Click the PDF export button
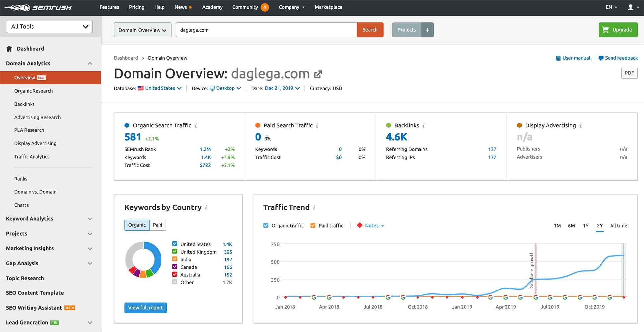Image resolution: width=644 pixels, height=332 pixels. coord(629,73)
